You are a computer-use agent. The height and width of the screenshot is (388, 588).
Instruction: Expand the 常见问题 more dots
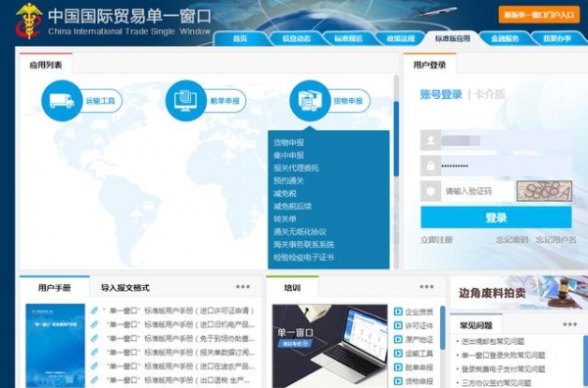tap(569, 324)
